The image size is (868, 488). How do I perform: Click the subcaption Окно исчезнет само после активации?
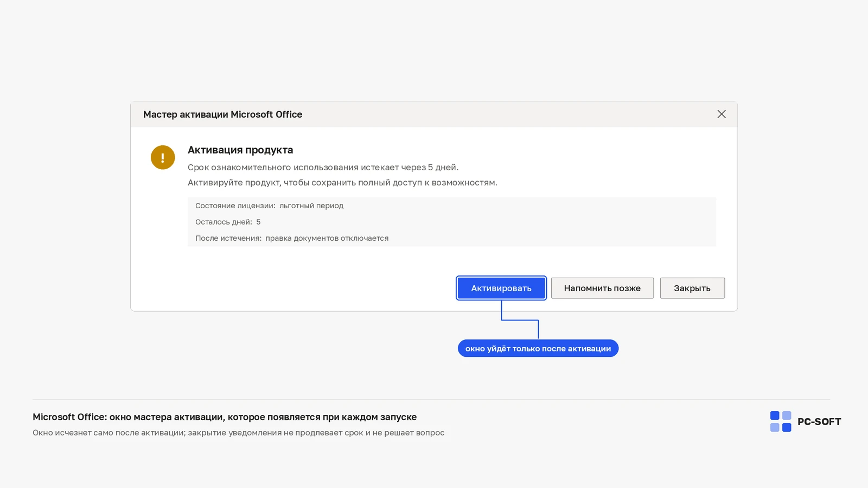click(x=239, y=433)
